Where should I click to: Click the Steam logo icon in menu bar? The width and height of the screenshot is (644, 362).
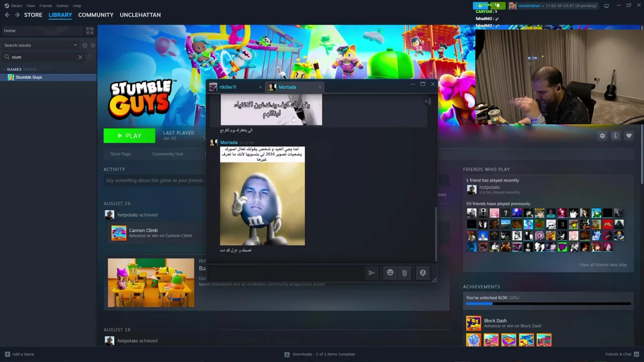tap(7, 6)
